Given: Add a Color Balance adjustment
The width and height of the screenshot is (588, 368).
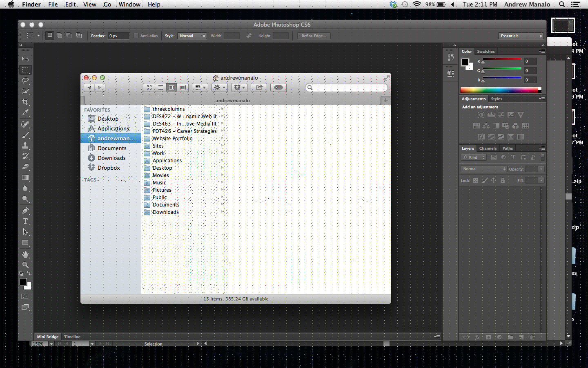Looking at the screenshot, I should pos(486,126).
